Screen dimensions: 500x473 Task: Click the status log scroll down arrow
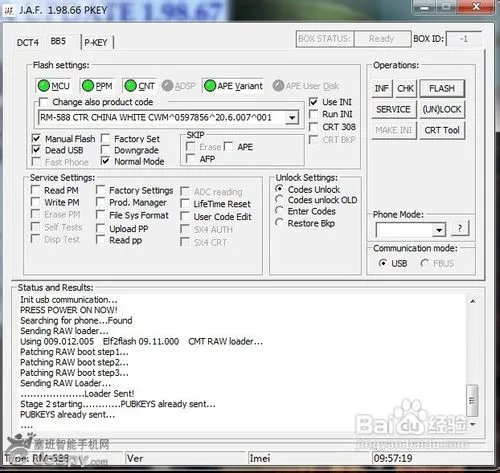(x=472, y=424)
